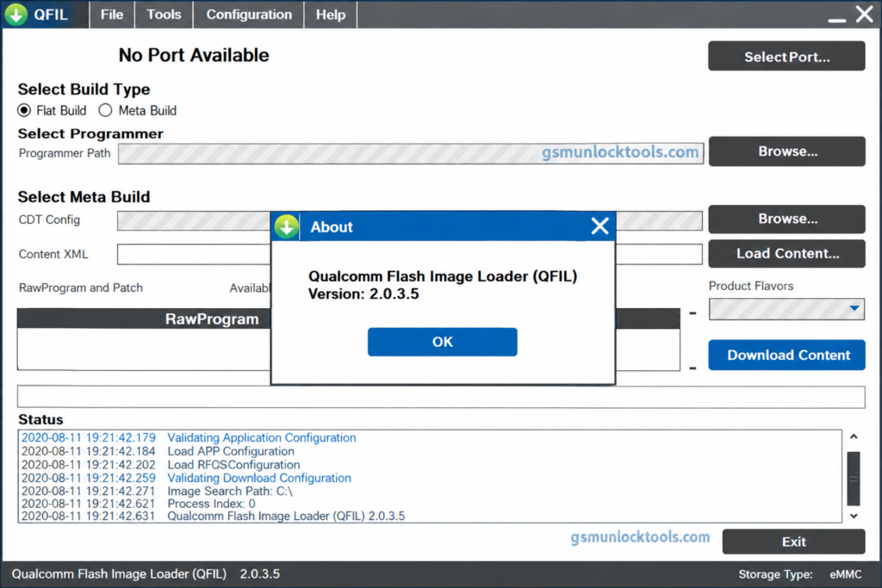Click the lower minus button beside RawProgram table
882x588 pixels.
coord(693,368)
